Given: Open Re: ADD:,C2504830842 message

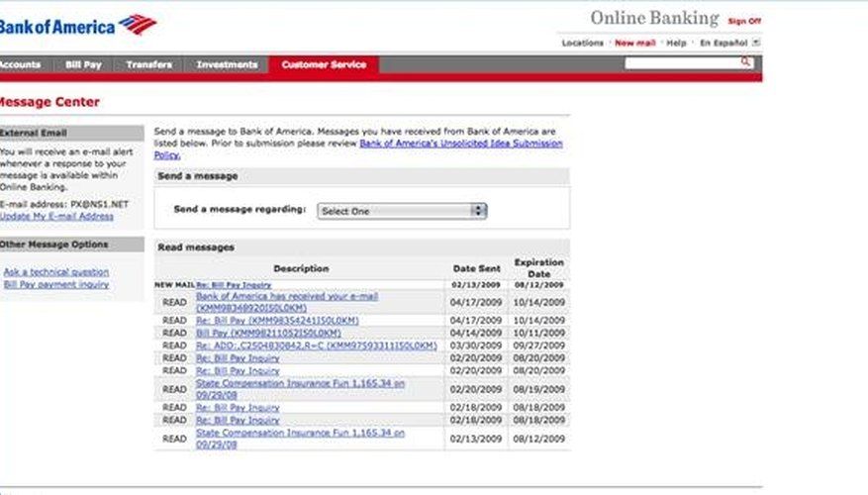Looking at the screenshot, I should [x=316, y=346].
